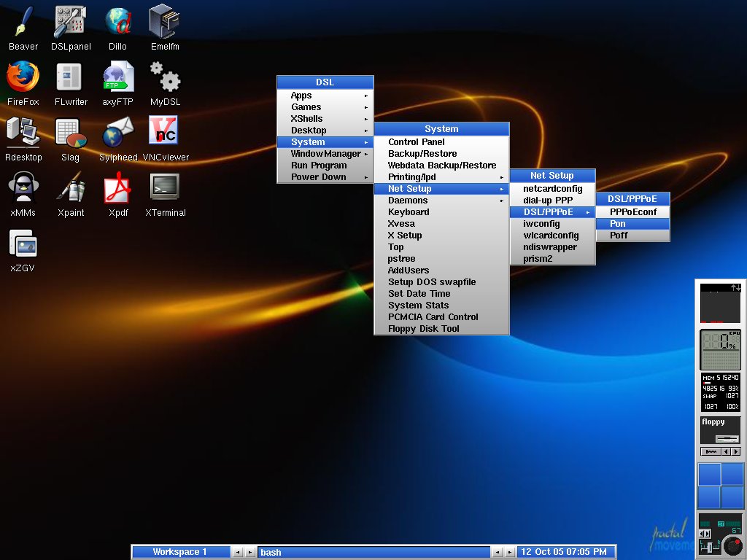747x560 pixels.
Task: Click the mount toggle button below floppy
Action: coord(711,451)
